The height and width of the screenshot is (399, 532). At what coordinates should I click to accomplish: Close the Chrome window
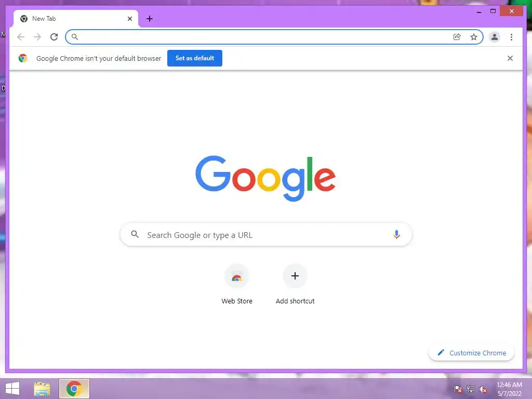(x=512, y=11)
